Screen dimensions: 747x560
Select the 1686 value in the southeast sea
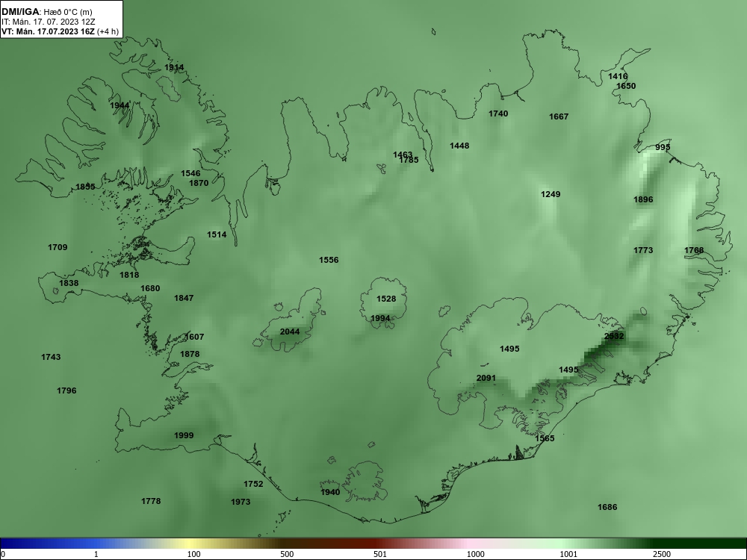[607, 507]
